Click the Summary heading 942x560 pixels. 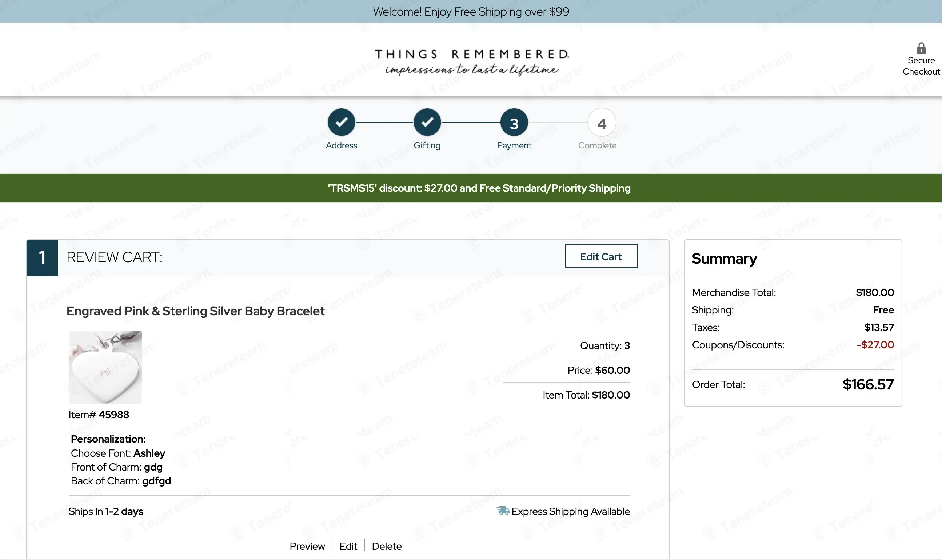724,259
